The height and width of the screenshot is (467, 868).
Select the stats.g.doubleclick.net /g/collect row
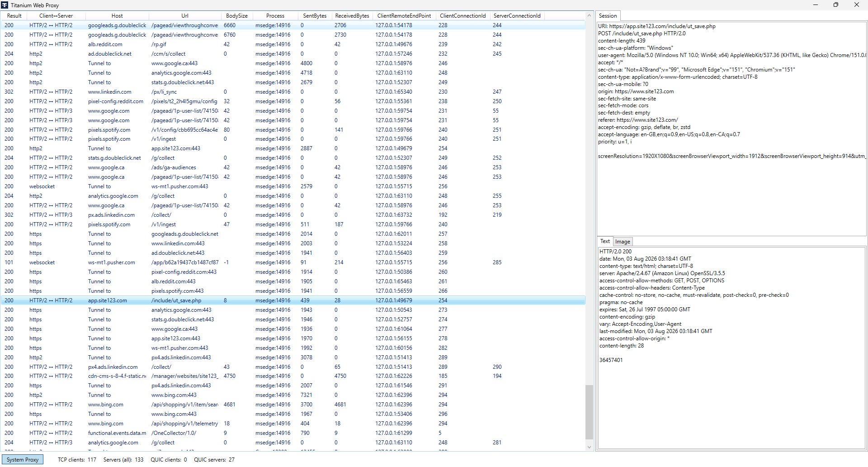[293, 158]
